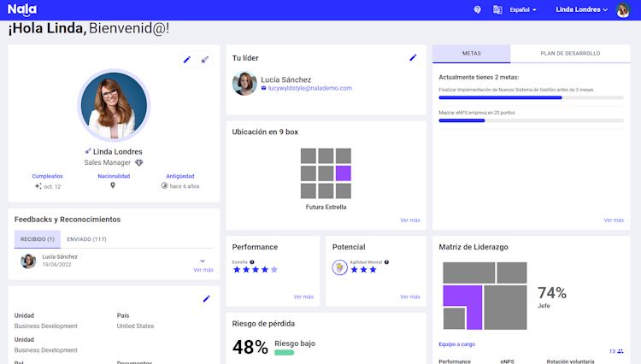Click the green Riesgo bajo indicator
Screen dimensions: 641x364
[x=284, y=353]
